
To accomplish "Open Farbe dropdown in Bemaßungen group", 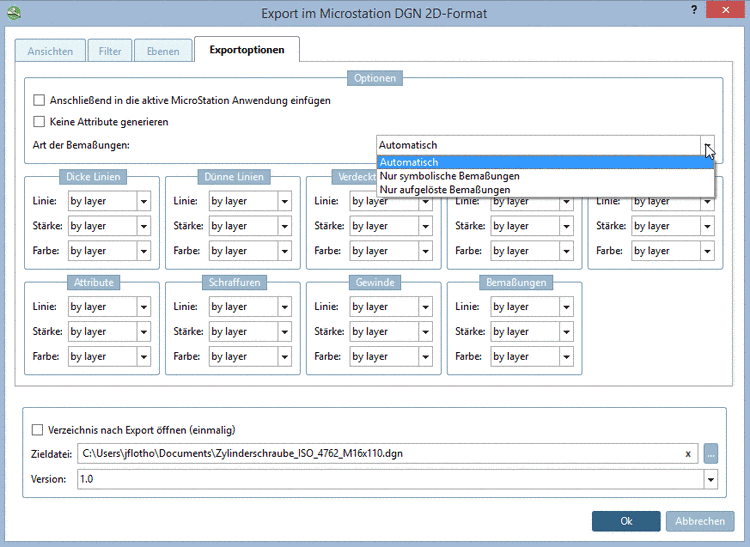I will pos(532,357).
